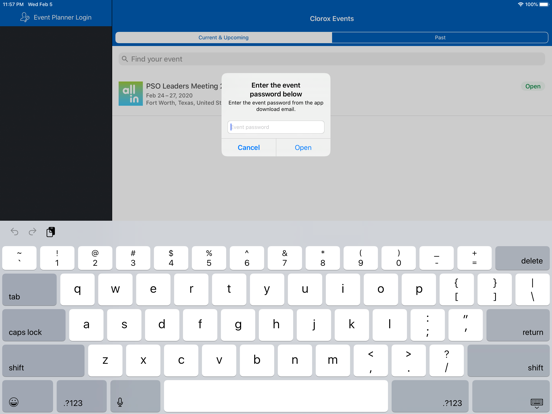Tap the left shift key
Image resolution: width=552 pixels, height=414 pixels.
pyautogui.click(x=43, y=361)
